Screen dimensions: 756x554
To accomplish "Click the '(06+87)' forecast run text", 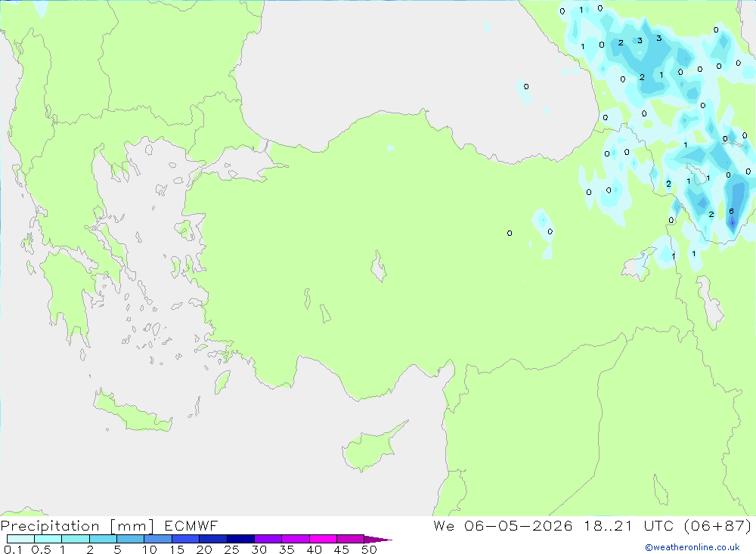I will tap(718, 525).
